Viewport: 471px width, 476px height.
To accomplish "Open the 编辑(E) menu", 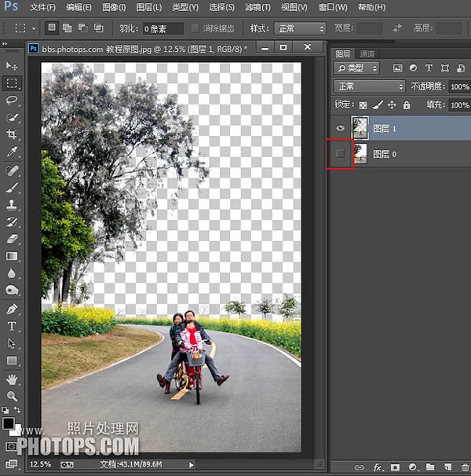I will coord(78,7).
